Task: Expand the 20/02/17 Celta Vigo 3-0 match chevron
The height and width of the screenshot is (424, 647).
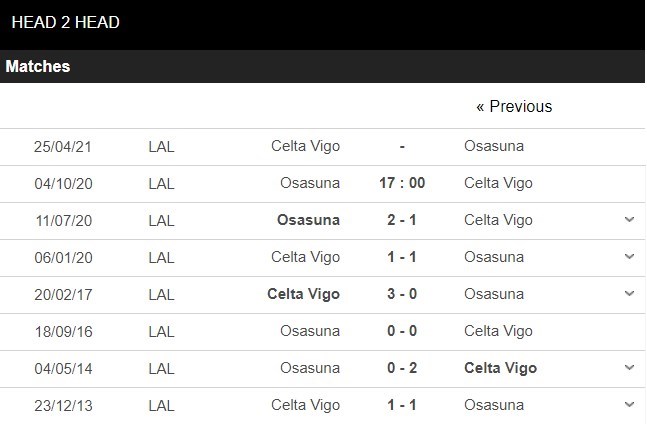Action: (629, 294)
